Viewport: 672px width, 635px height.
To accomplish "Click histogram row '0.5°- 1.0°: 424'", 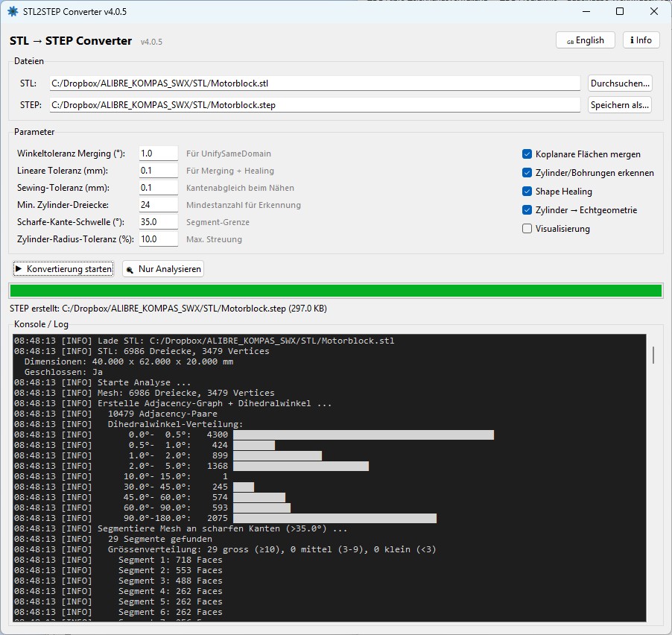I will point(145,445).
